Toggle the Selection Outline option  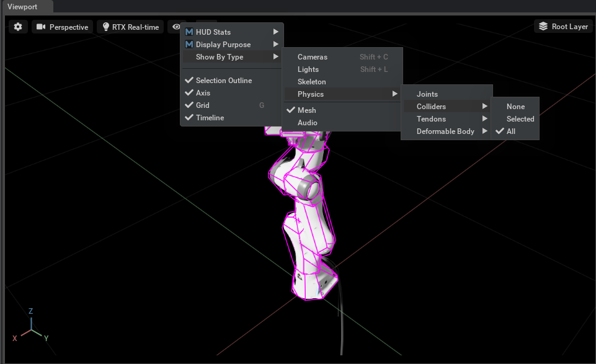click(x=223, y=81)
